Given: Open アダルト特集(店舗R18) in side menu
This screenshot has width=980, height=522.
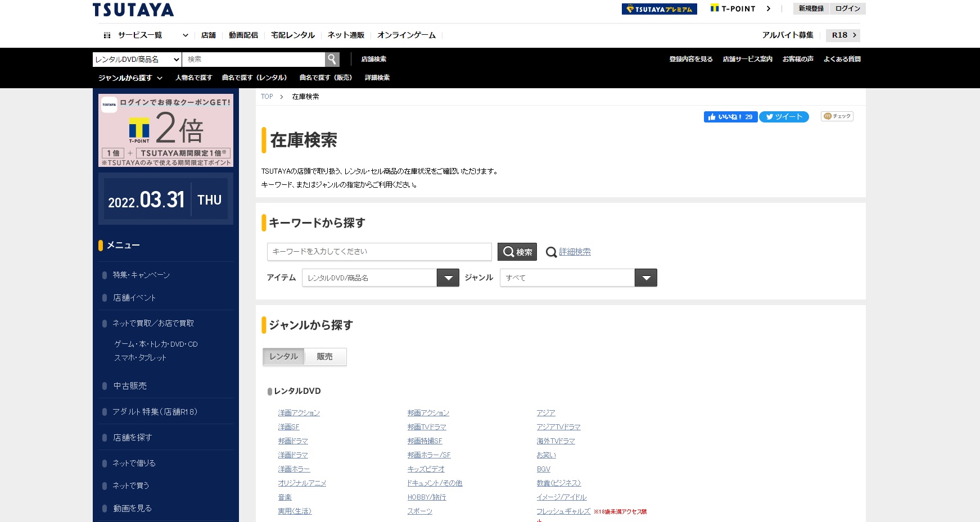Looking at the screenshot, I should pyautogui.click(x=155, y=412).
